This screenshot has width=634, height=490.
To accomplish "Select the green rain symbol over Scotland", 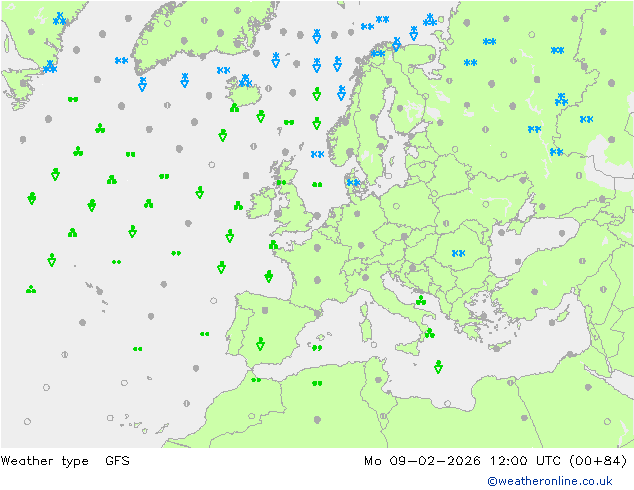I will [283, 182].
